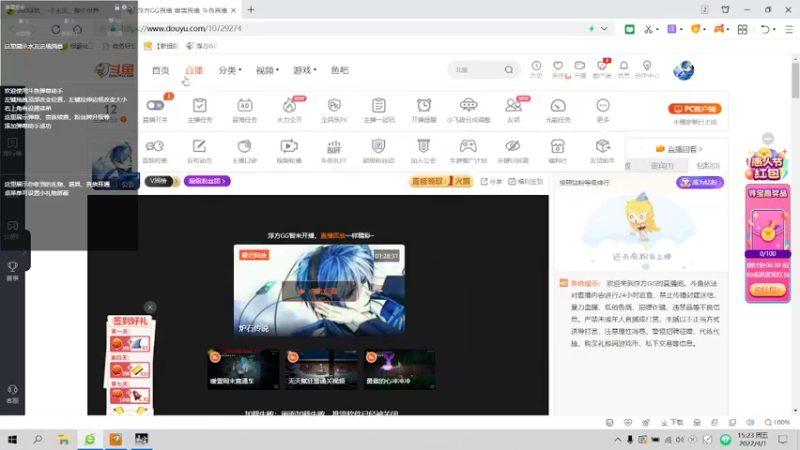The image size is (800, 450).
Task: Open a new browser tab with plus button
Action: [251, 10]
